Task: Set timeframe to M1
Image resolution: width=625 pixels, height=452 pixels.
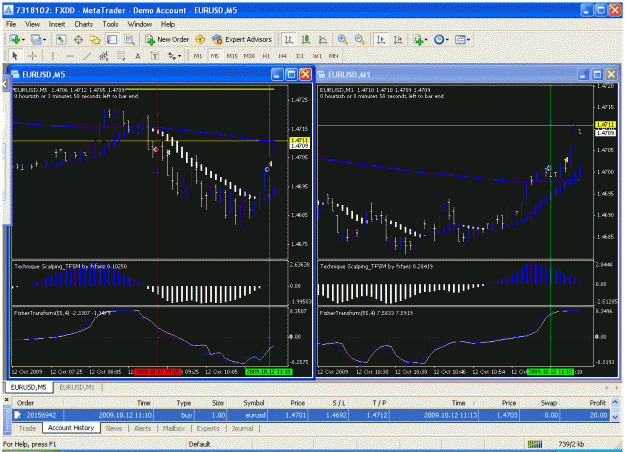Action: pos(198,56)
